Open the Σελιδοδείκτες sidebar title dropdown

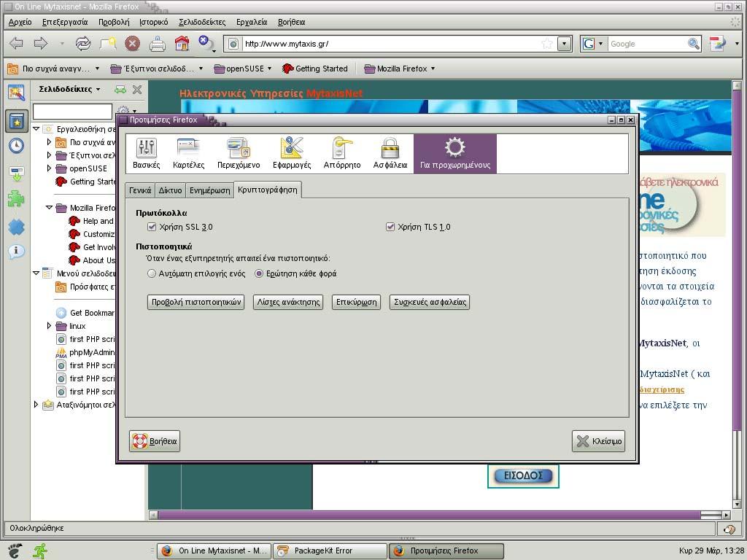[69, 89]
